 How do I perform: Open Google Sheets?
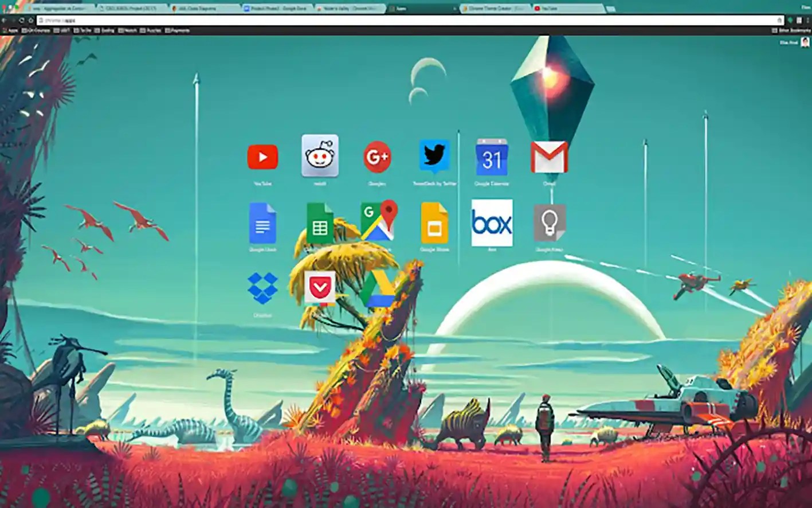[320, 223]
